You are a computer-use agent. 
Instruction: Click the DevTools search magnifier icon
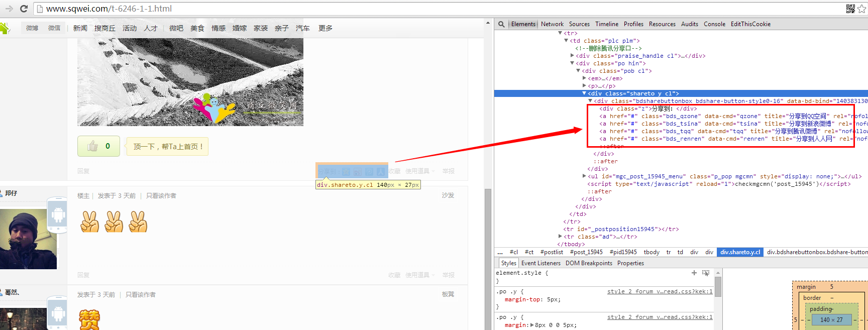point(501,24)
